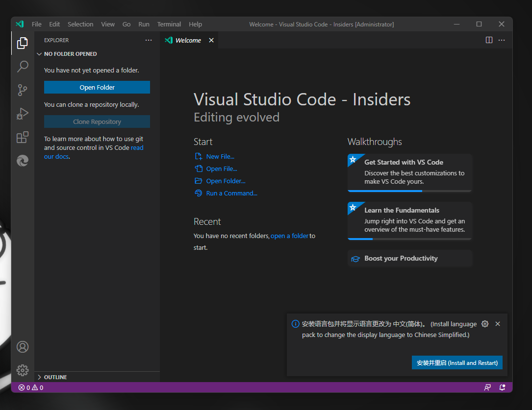
Task: Open Get Started with VS Code walkthrough
Action: click(409, 172)
